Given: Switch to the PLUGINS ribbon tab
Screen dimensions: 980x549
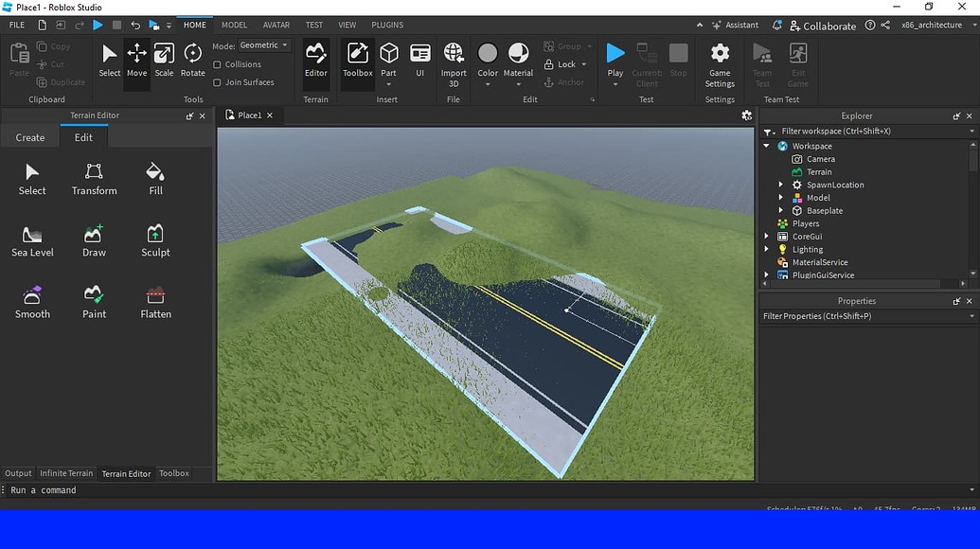Looking at the screenshot, I should [387, 25].
